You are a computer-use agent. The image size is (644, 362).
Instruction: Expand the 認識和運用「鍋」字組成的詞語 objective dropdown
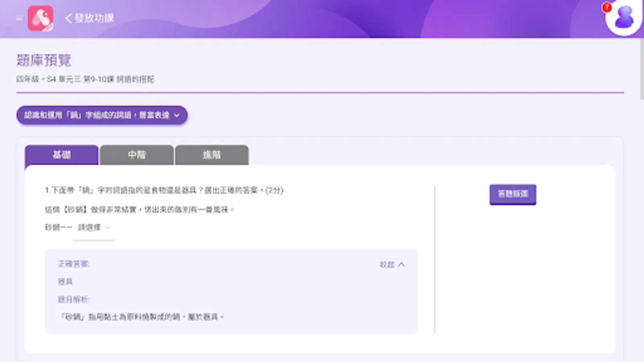pyautogui.click(x=177, y=115)
